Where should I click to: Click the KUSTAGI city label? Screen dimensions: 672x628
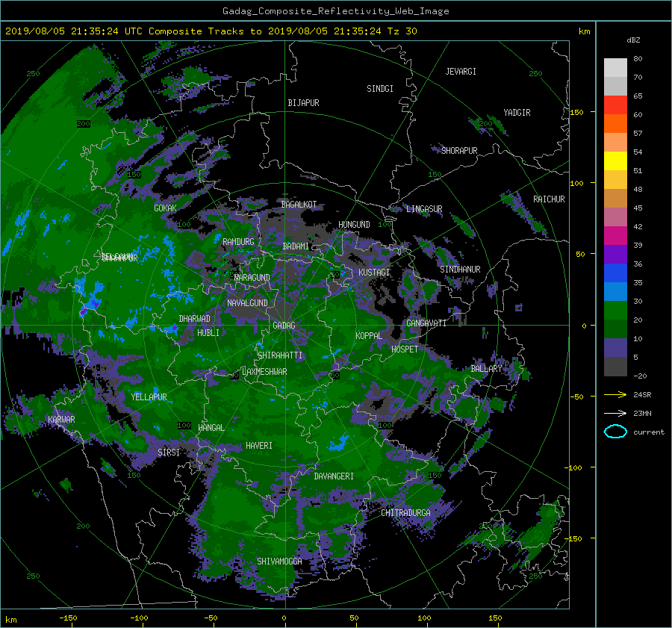pyautogui.click(x=374, y=273)
